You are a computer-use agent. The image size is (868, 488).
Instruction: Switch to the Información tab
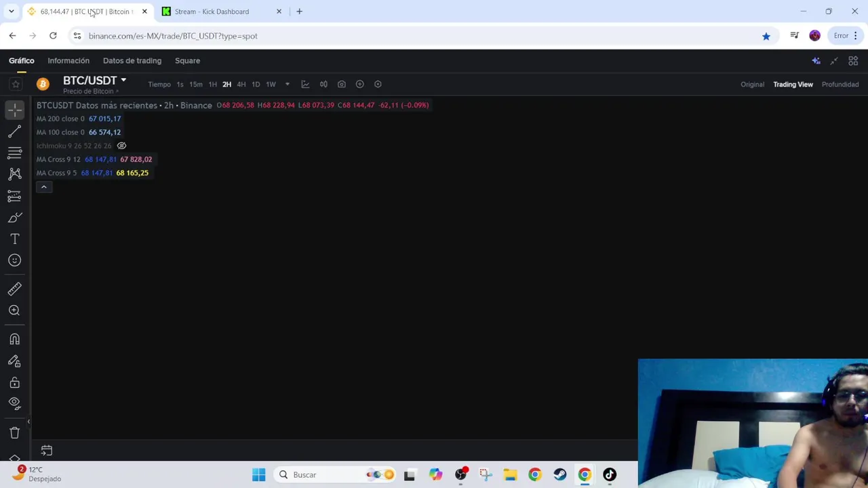[x=68, y=61]
